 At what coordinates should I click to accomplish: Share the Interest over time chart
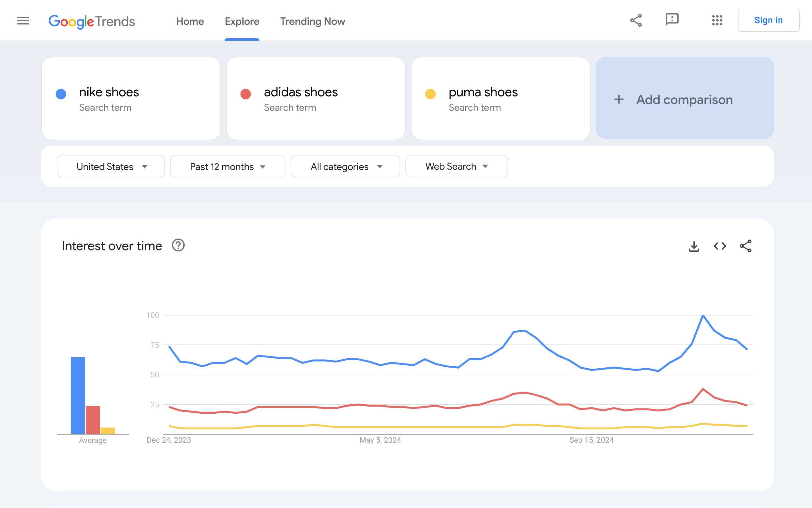click(745, 246)
